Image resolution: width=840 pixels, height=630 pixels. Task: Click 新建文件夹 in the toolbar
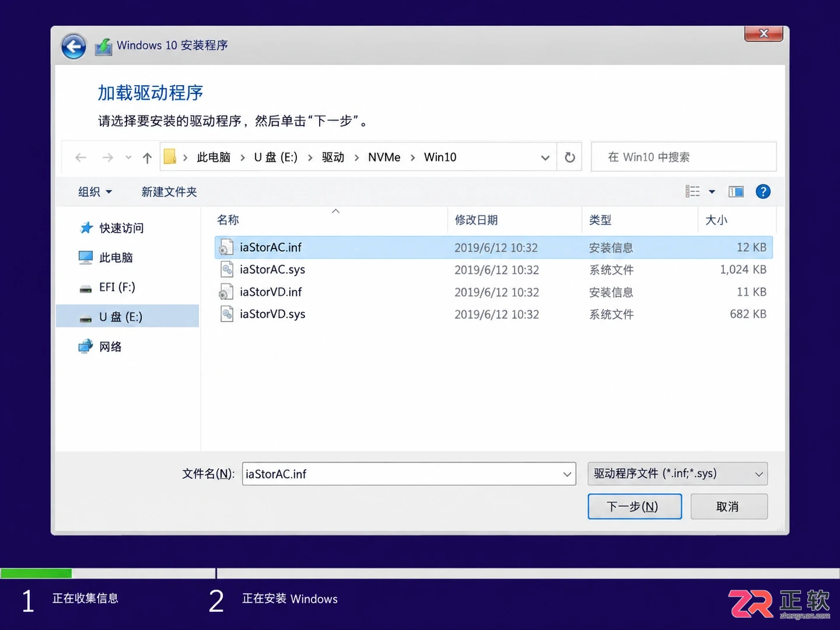pos(169,192)
